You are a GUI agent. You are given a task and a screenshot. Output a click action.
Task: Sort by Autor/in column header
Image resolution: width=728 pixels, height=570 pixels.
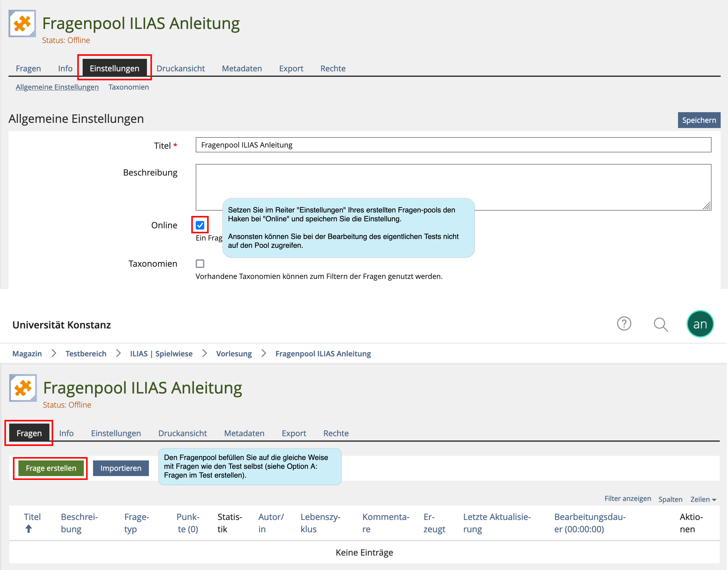click(x=271, y=523)
